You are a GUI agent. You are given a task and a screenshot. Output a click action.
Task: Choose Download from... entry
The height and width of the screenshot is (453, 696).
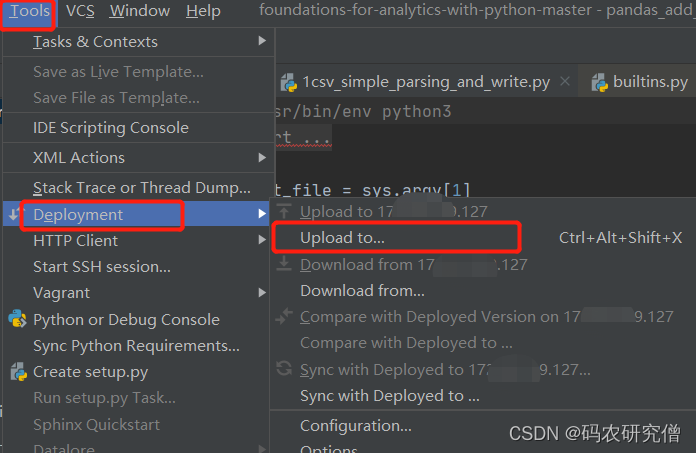(482, 291)
